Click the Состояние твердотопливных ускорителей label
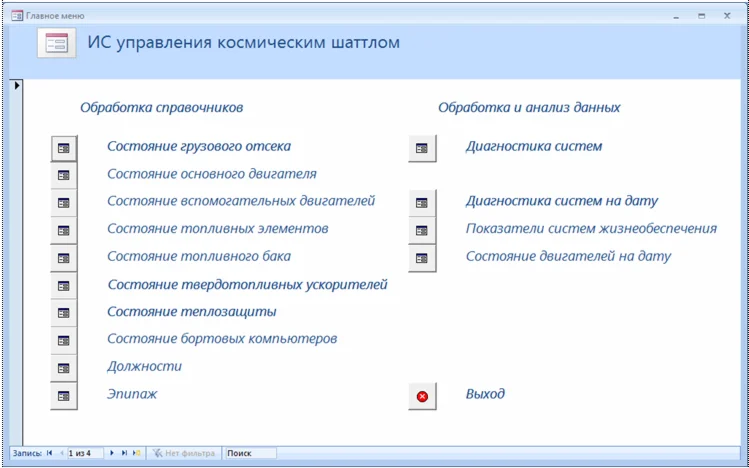 [x=247, y=285]
